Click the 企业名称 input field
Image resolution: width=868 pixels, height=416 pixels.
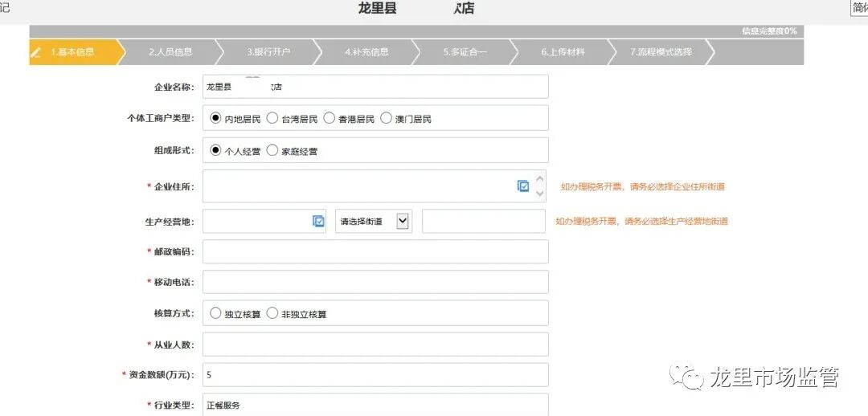(x=375, y=87)
